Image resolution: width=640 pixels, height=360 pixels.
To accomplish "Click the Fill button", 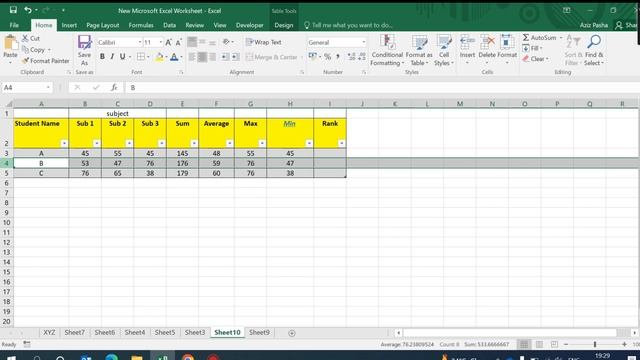I will tap(533, 48).
